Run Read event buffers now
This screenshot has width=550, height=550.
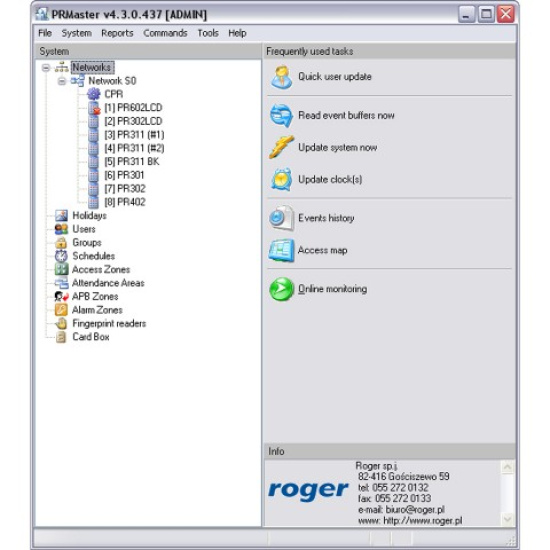[x=346, y=115]
